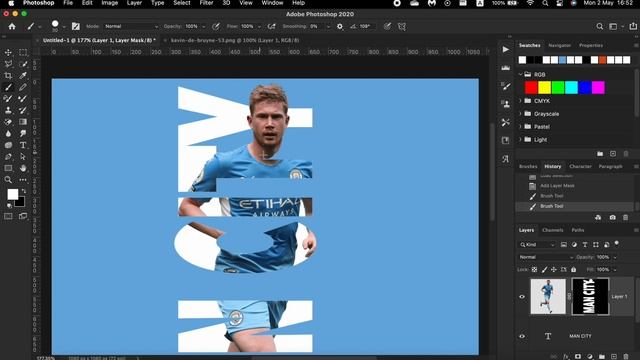Viewport: 640px width, 360px height.
Task: Create new swatch in Swatches panel
Action: tap(613, 154)
